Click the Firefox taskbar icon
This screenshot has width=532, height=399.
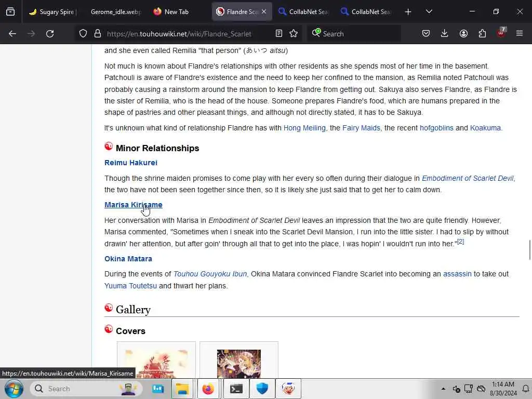[x=208, y=389]
